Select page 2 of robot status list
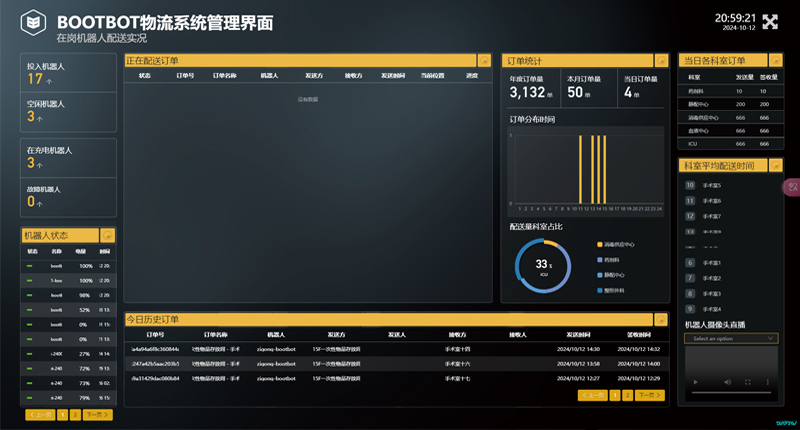The image size is (800, 430). click(x=75, y=415)
